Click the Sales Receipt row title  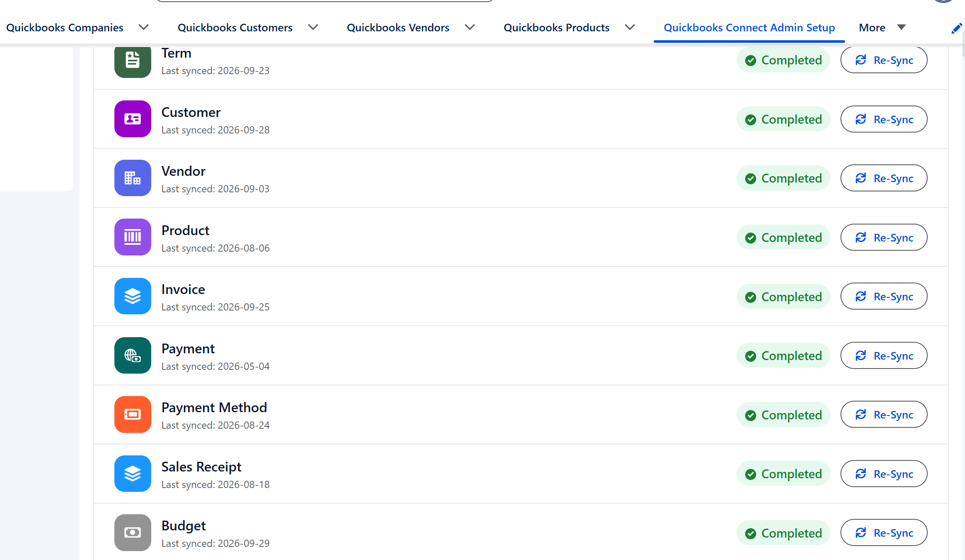tap(202, 467)
